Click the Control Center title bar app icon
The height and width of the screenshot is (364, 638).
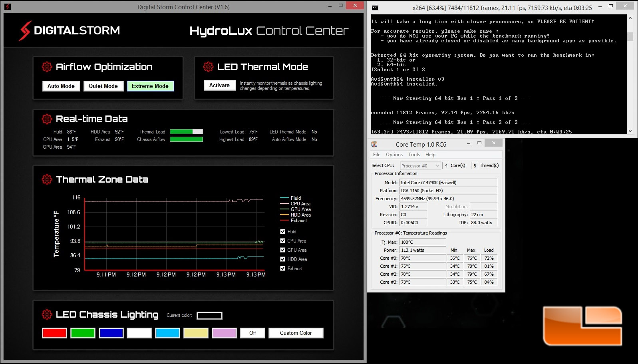[8, 7]
